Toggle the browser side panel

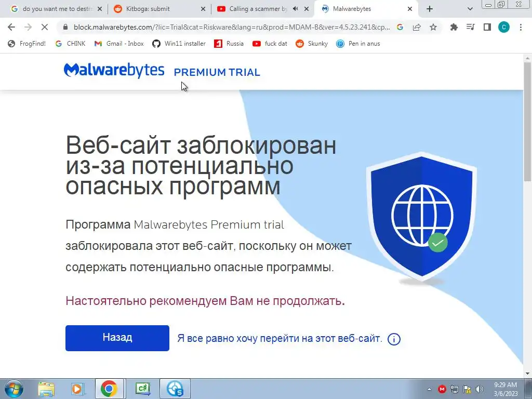coord(487,27)
